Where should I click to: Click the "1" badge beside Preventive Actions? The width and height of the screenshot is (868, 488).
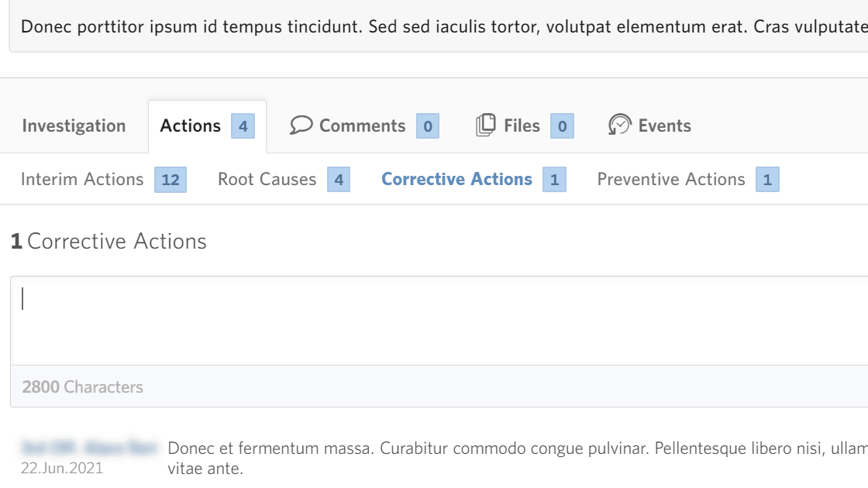767,179
